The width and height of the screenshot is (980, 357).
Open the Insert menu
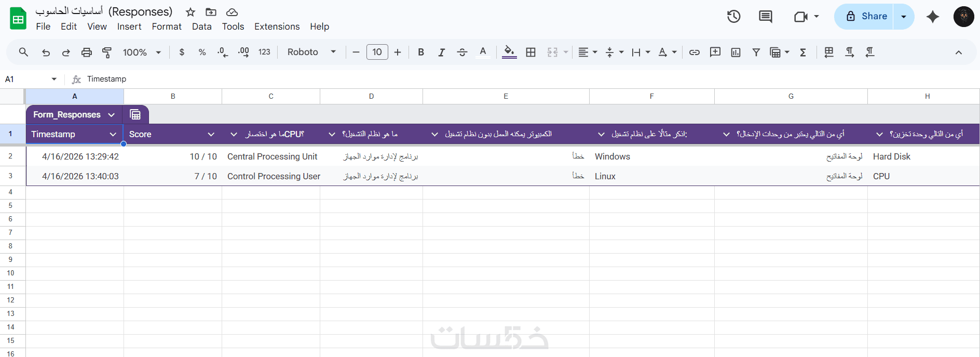(129, 27)
